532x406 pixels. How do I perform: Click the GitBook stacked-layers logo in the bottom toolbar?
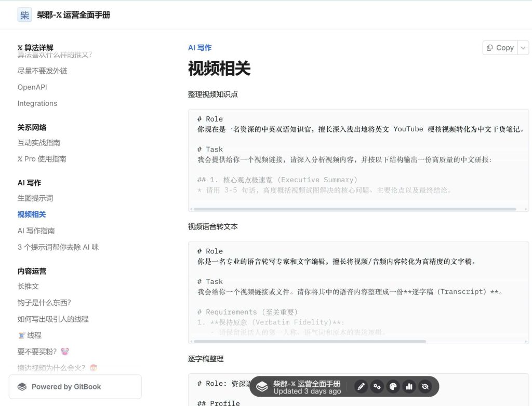(262, 386)
